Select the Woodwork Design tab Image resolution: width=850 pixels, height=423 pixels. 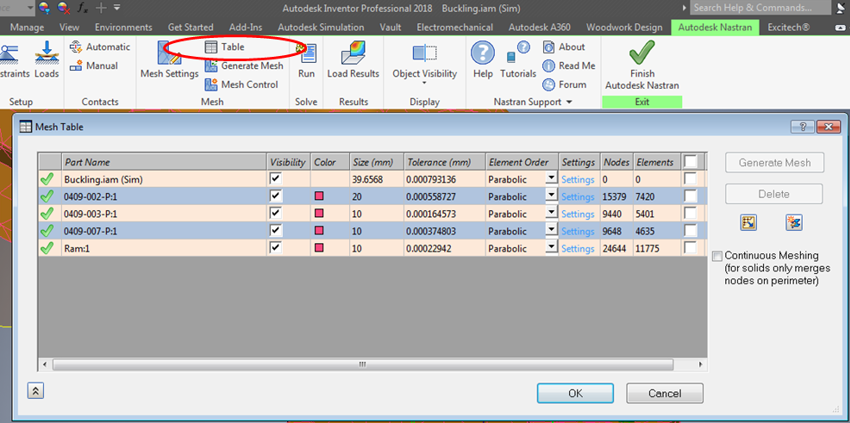click(x=624, y=27)
